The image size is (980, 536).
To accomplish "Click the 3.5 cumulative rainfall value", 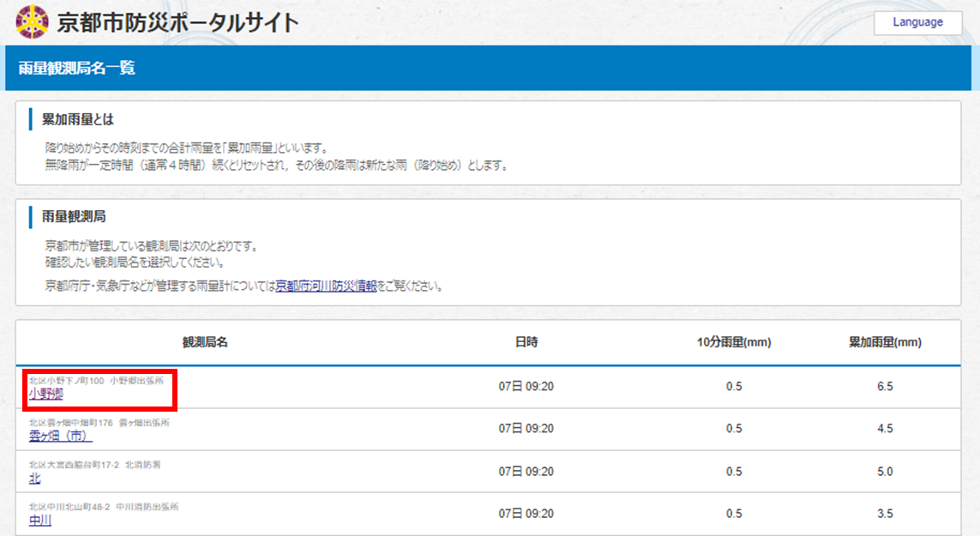I will tap(885, 514).
